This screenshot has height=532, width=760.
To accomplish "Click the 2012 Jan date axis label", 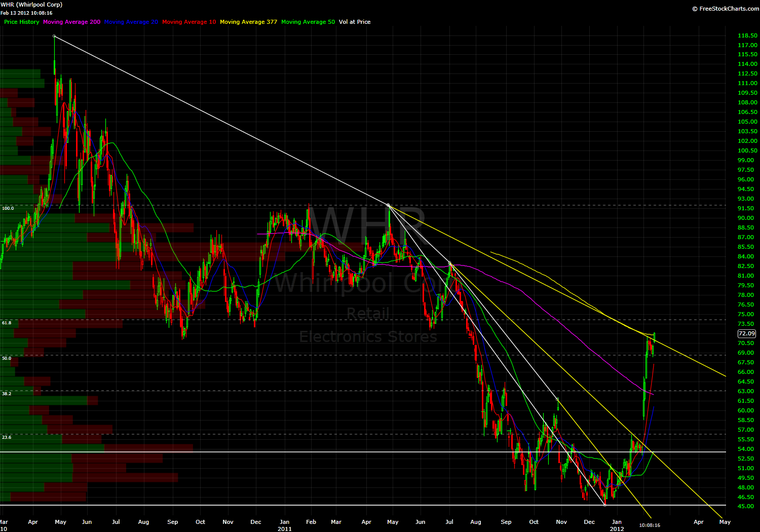I will 617,525.
